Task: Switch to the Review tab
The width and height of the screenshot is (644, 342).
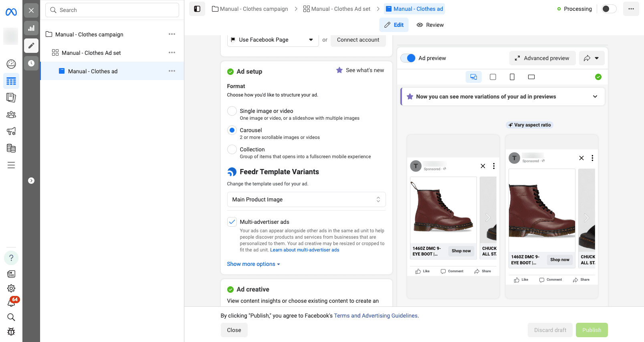Action: 430,25
